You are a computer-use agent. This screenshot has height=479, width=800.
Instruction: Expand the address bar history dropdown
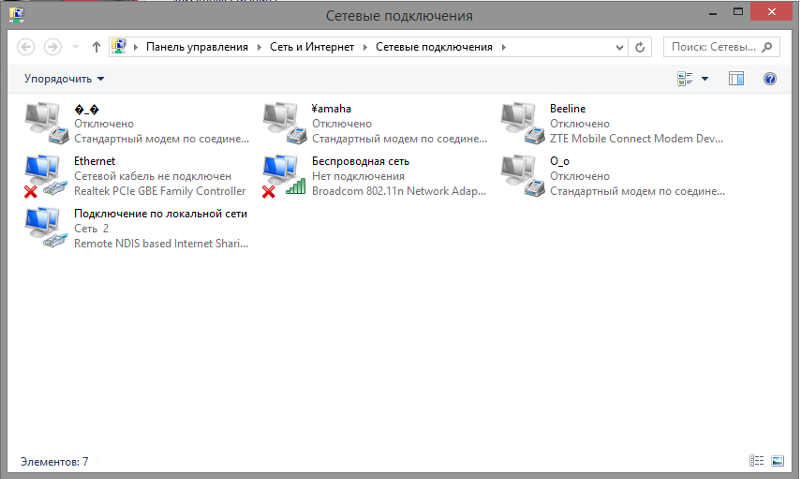click(x=619, y=47)
